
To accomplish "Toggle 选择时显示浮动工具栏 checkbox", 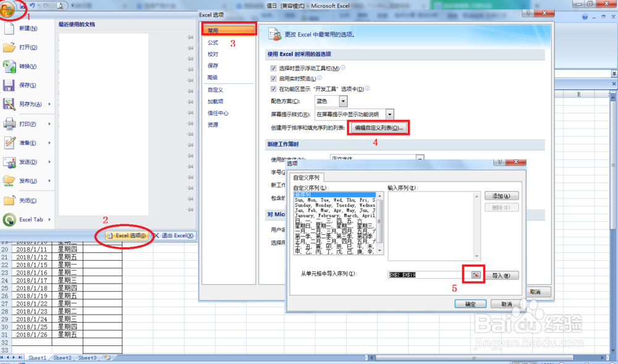I will (273, 68).
